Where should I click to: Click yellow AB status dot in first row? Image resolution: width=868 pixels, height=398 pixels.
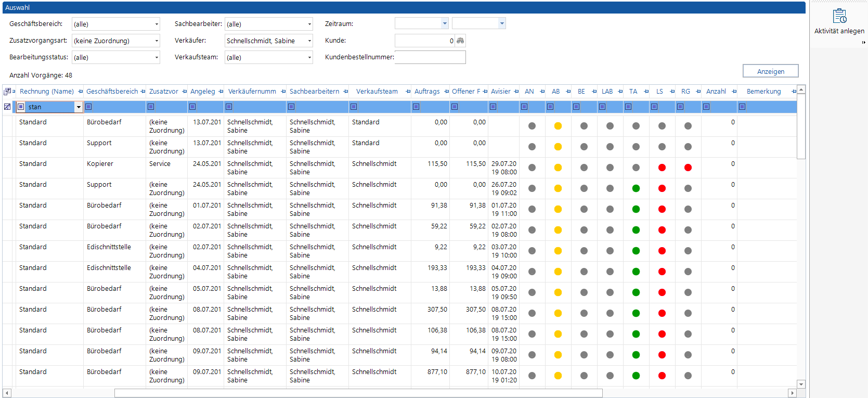coord(558,126)
